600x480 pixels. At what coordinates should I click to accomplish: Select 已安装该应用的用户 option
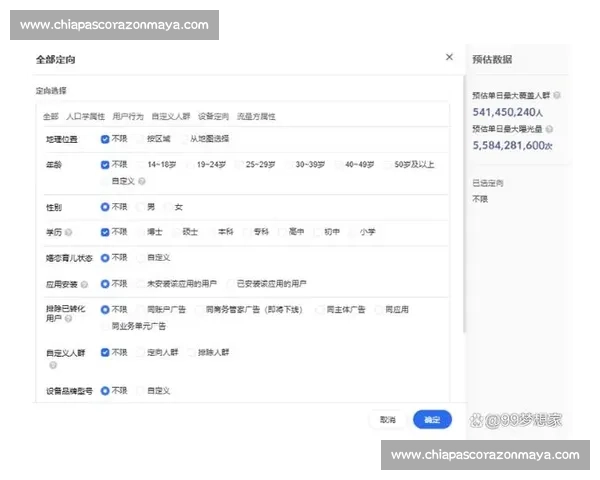tap(230, 284)
